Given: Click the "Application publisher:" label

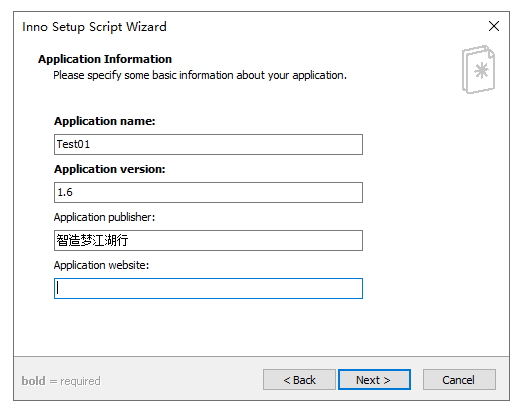Looking at the screenshot, I should [x=104, y=217].
